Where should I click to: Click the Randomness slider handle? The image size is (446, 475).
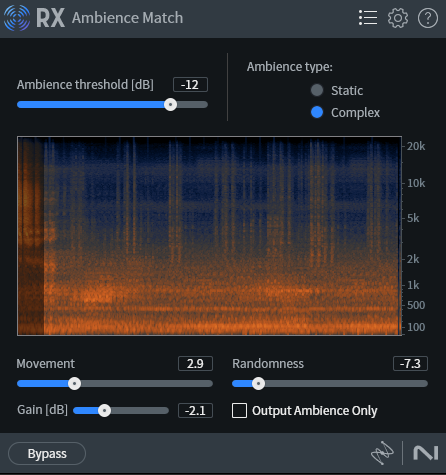(258, 384)
